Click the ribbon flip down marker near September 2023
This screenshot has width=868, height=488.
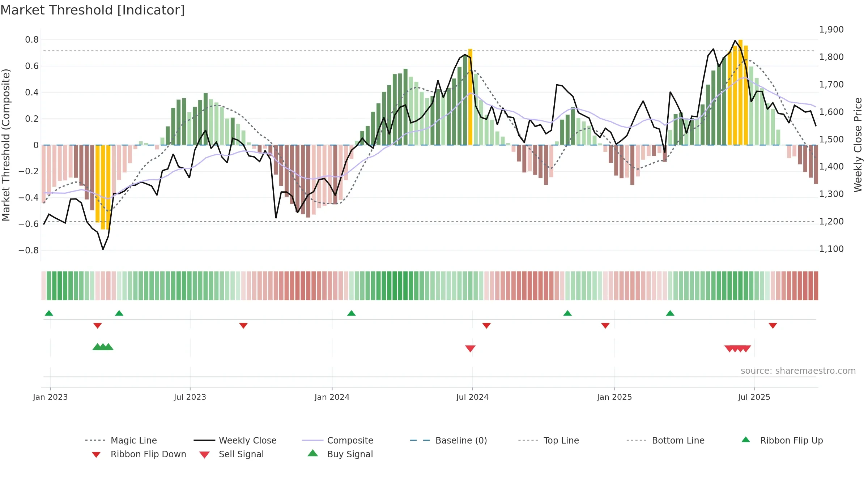243,326
